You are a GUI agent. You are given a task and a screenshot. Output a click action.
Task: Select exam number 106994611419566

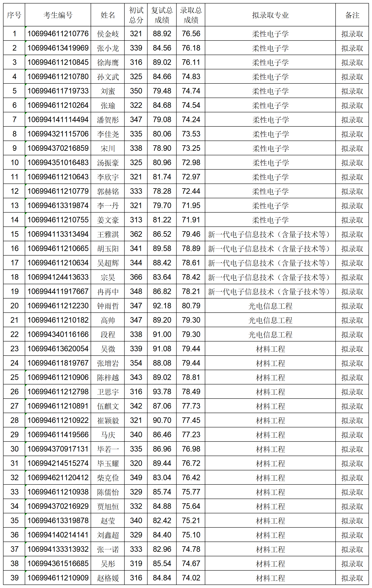point(58,435)
